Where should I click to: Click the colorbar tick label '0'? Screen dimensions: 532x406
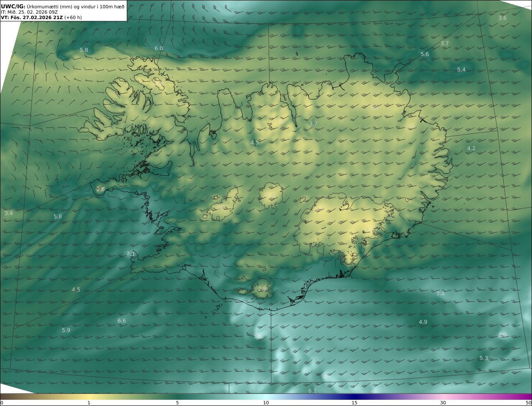click(2, 403)
